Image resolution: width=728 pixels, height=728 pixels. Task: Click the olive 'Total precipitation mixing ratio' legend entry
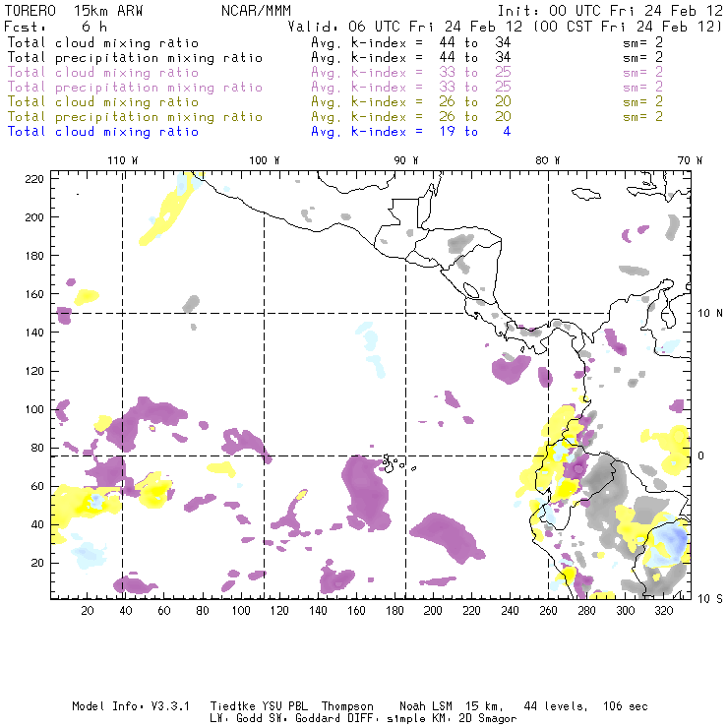135,116
